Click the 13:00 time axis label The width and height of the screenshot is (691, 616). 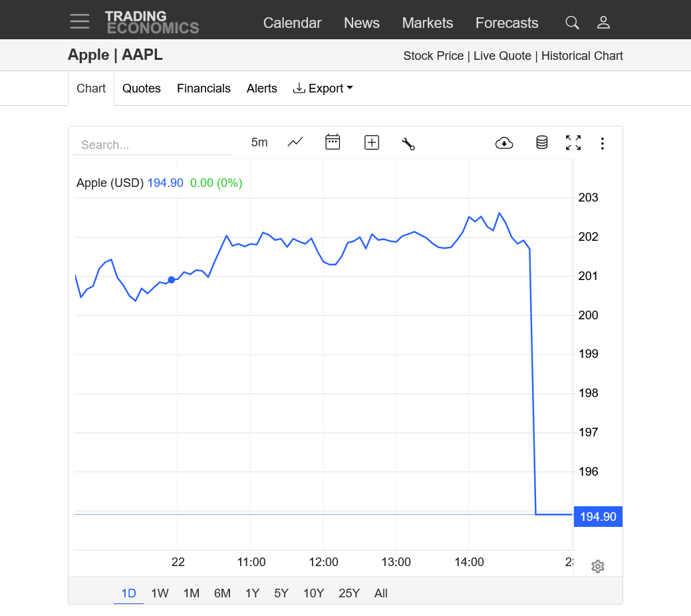pos(396,561)
